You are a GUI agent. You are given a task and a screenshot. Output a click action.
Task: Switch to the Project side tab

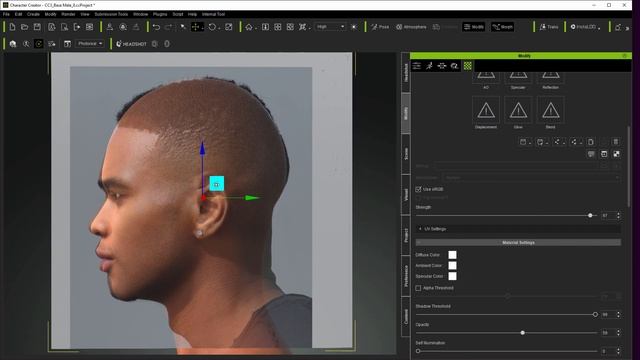[x=406, y=235]
